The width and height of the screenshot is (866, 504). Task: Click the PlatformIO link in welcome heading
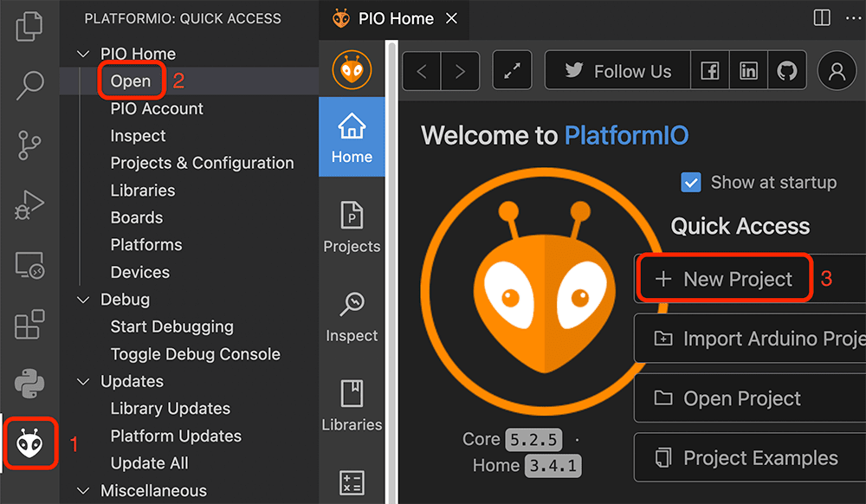626,135
